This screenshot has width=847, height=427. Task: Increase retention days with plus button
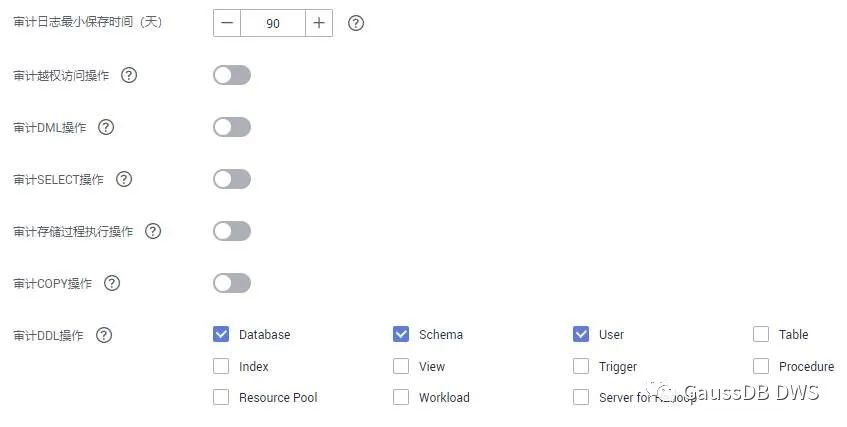[x=319, y=23]
